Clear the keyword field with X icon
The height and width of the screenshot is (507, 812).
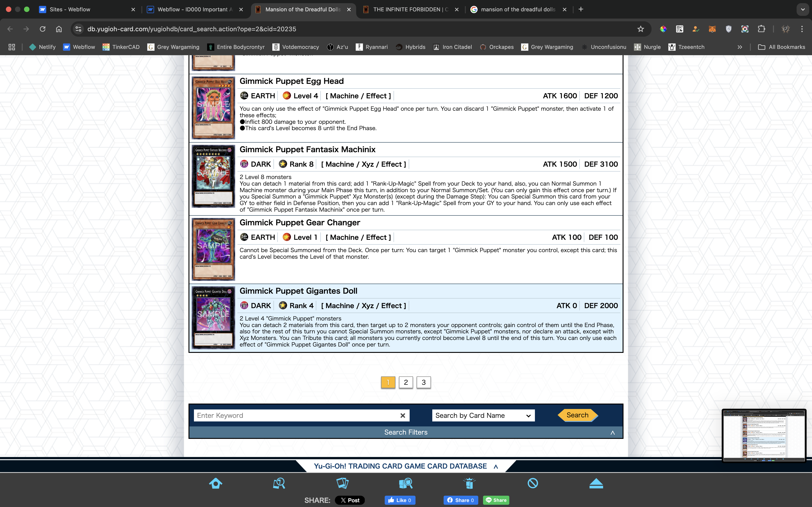403,416
